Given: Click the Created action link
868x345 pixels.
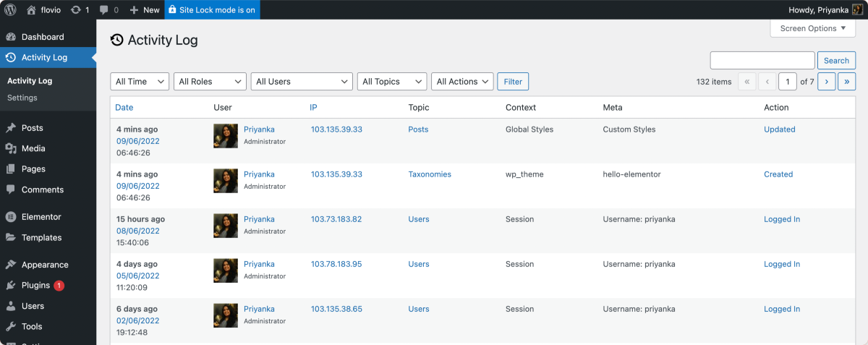Looking at the screenshot, I should coord(778,174).
